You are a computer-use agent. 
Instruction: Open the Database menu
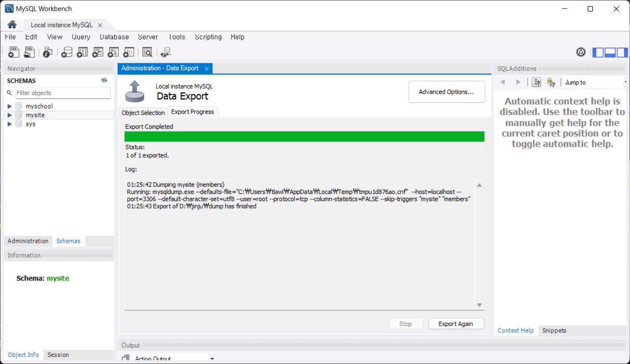point(114,37)
